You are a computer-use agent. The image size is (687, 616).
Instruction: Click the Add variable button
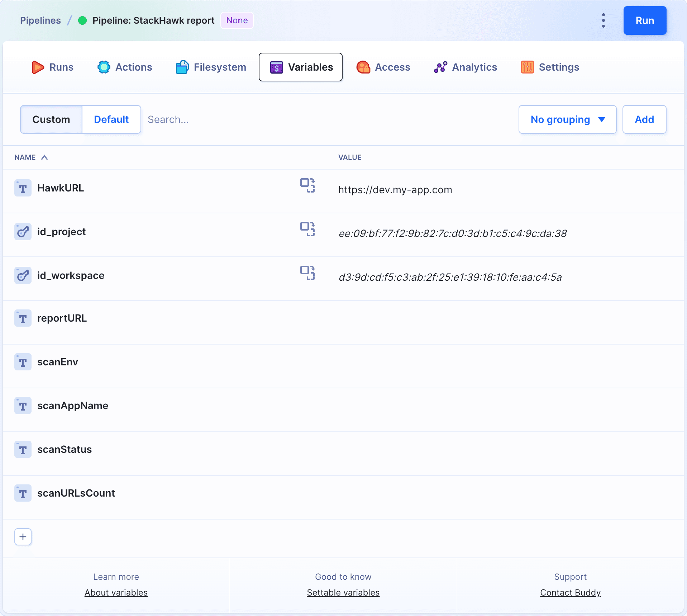(644, 119)
